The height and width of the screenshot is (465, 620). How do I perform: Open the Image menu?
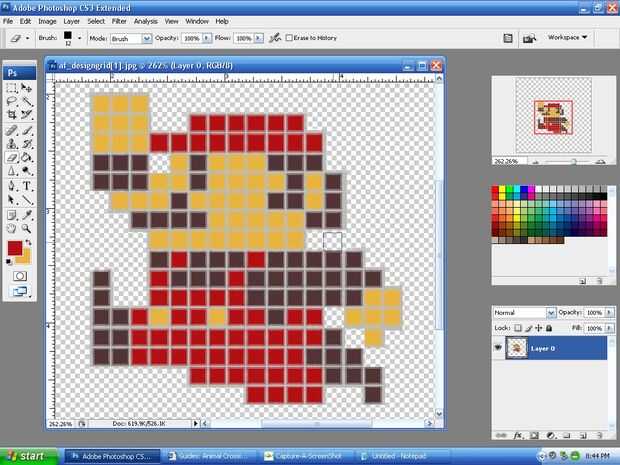point(47,21)
